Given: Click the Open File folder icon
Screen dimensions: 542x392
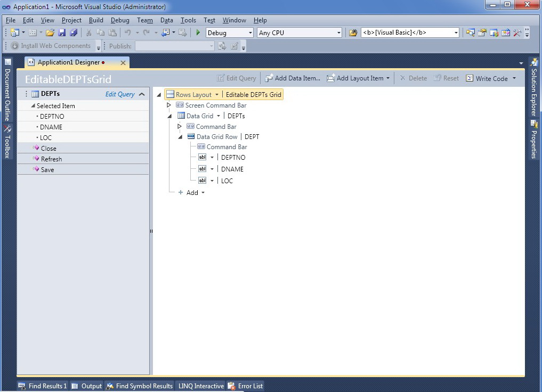Looking at the screenshot, I should [x=50, y=33].
